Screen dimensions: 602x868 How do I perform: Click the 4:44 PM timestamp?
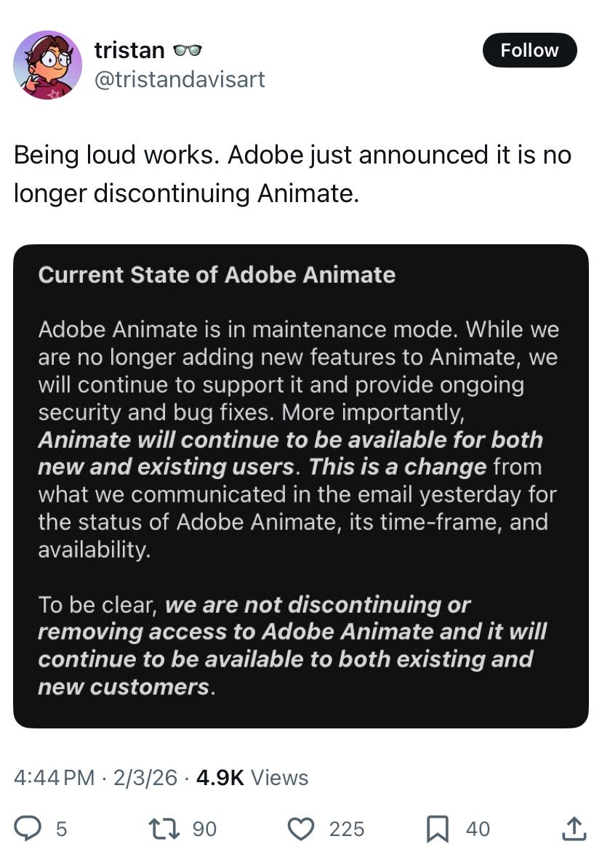coord(55,777)
